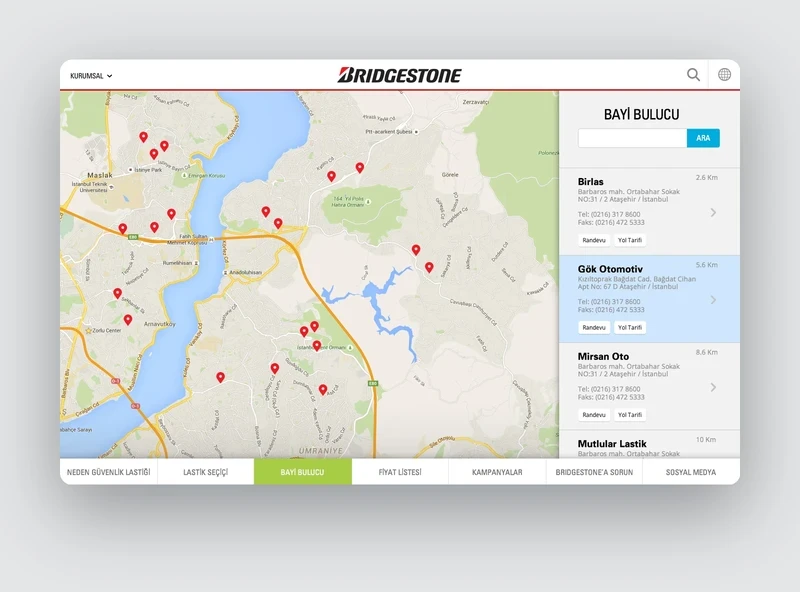Click the 5.6 Km distance label
Screen dimensions: 800x592
[707, 265]
